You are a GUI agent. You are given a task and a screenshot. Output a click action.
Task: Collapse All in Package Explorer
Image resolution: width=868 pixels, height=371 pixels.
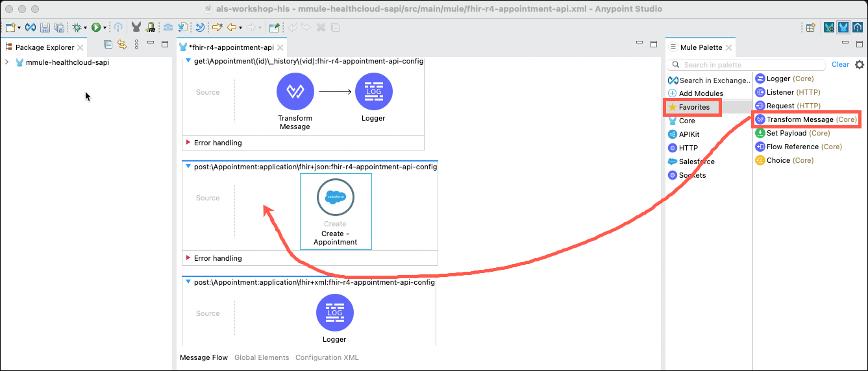108,44
